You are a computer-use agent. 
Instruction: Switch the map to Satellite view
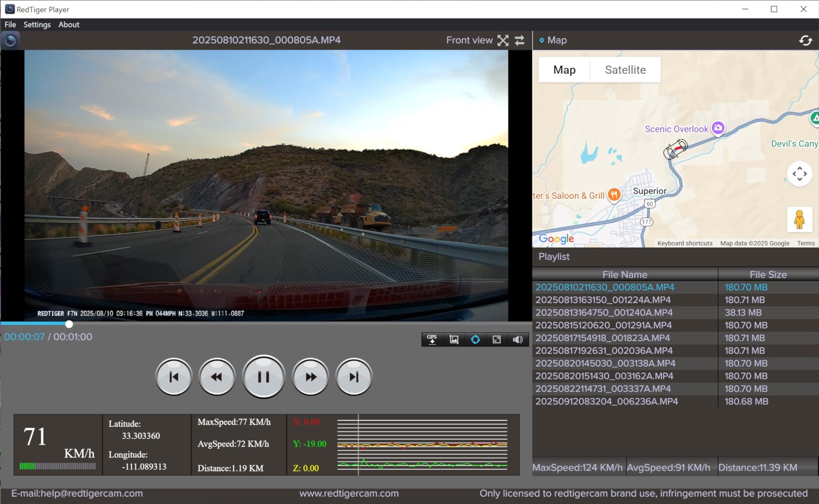625,70
